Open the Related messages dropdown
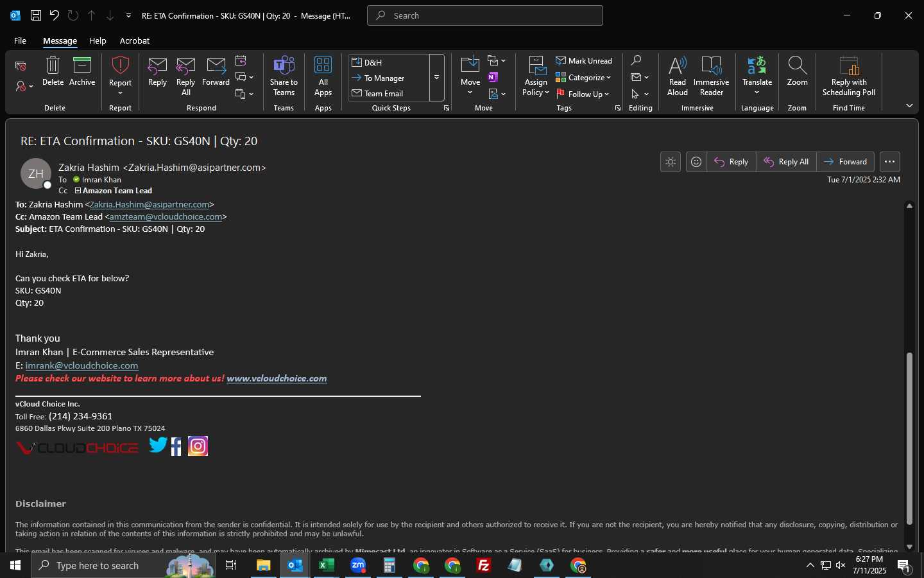The height and width of the screenshot is (578, 924). tap(640, 77)
